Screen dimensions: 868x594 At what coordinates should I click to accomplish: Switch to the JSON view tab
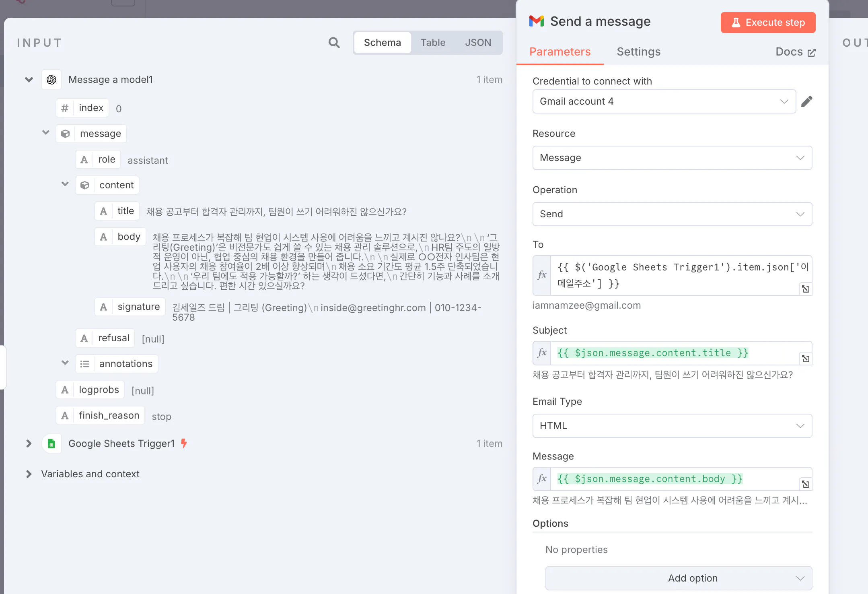pos(478,43)
